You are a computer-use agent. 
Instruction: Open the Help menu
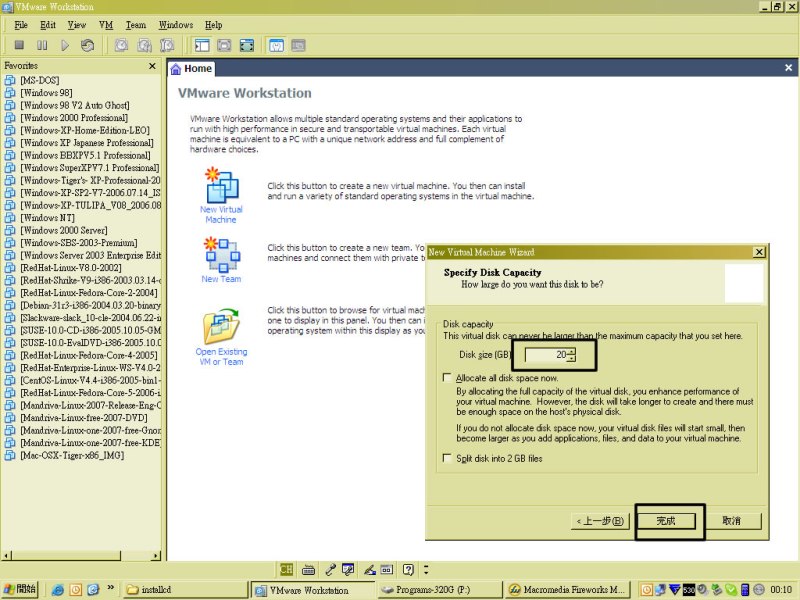[x=213, y=24]
